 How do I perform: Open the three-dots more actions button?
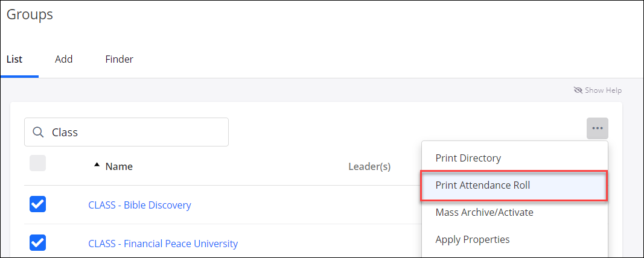pos(597,128)
